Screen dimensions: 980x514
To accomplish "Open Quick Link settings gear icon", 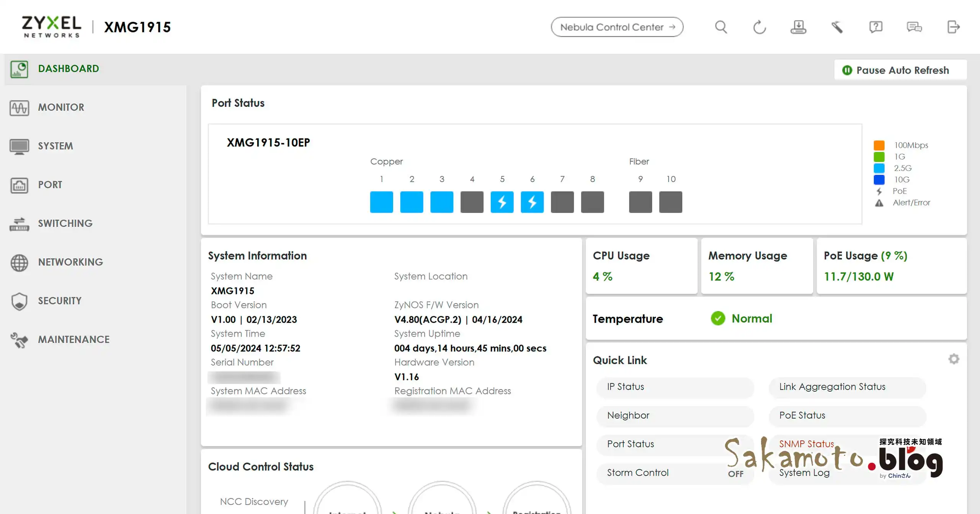I will (954, 359).
